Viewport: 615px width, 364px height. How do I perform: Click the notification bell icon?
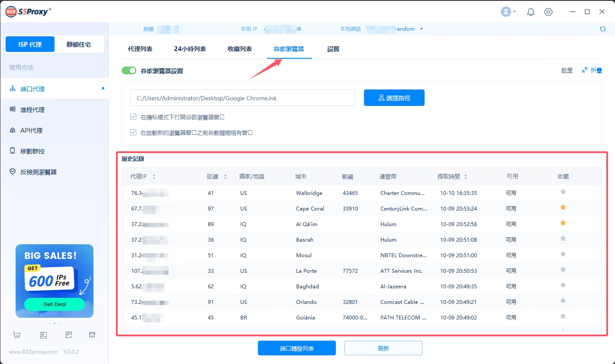tap(531, 12)
